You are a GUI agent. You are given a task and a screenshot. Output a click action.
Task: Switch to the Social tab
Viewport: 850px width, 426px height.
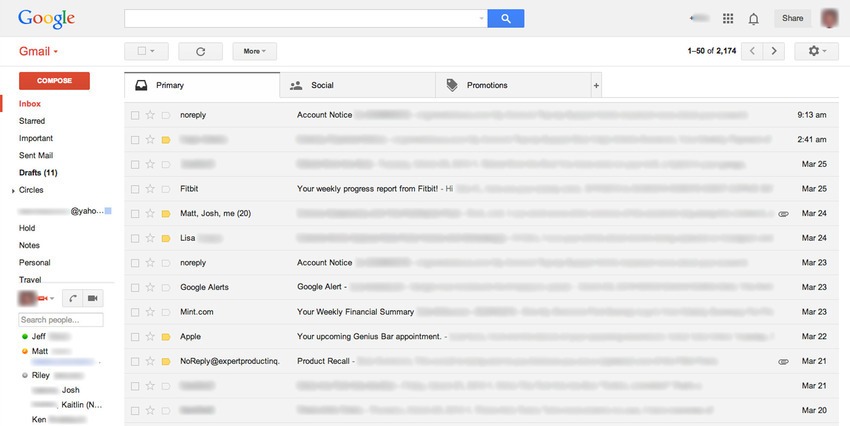(322, 86)
